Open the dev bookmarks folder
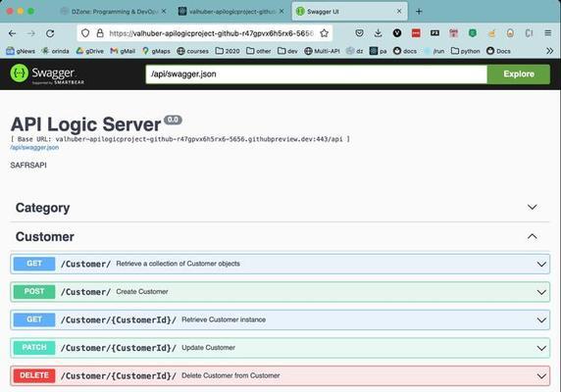The height and width of the screenshot is (392, 561). pyautogui.click(x=287, y=51)
